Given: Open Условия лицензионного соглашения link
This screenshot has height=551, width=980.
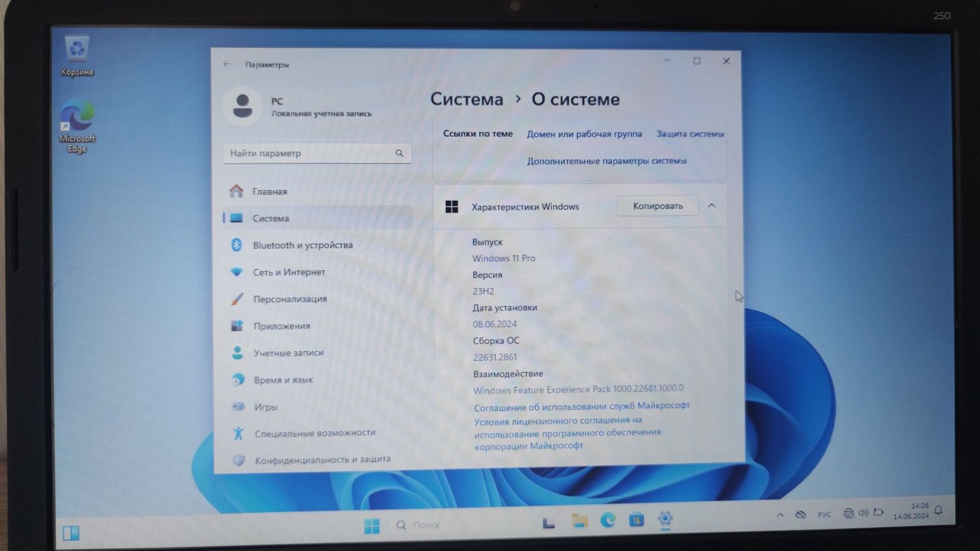Looking at the screenshot, I should [x=567, y=433].
